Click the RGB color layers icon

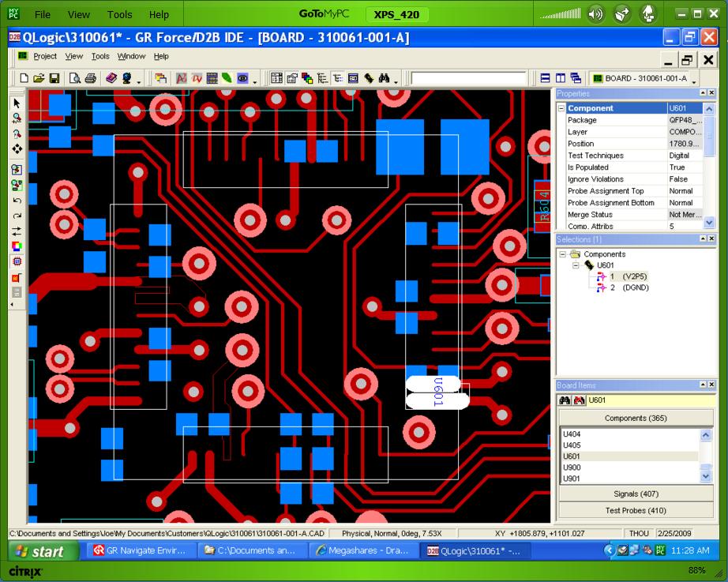point(17,246)
